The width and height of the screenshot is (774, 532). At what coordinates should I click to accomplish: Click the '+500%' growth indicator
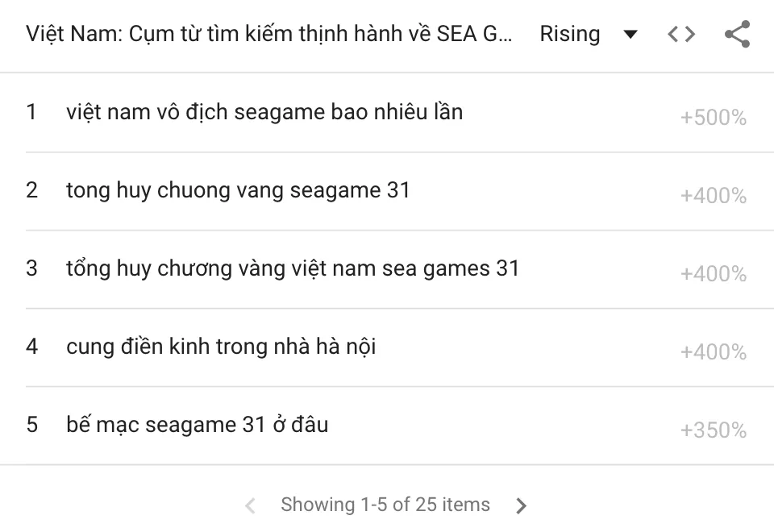(x=713, y=117)
